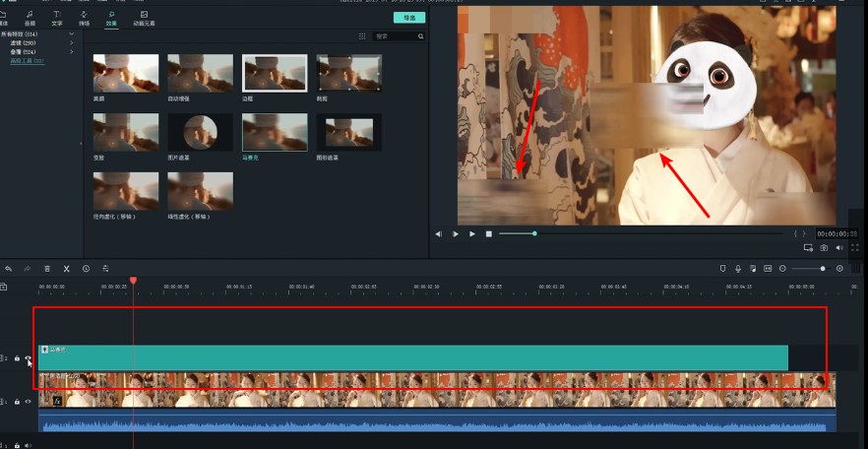Collapse the category sidebar handle arrow
Screen dimensions: 868x449
(x=81, y=144)
